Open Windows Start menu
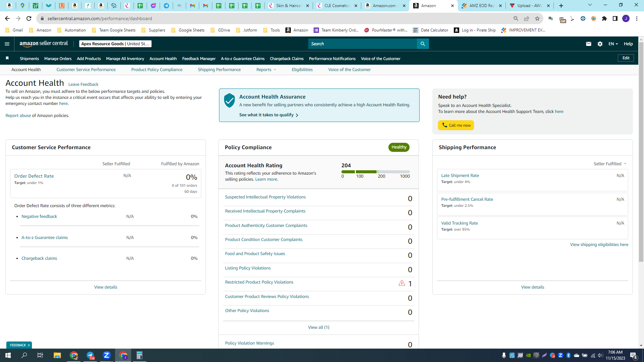644x362 pixels. point(8,355)
